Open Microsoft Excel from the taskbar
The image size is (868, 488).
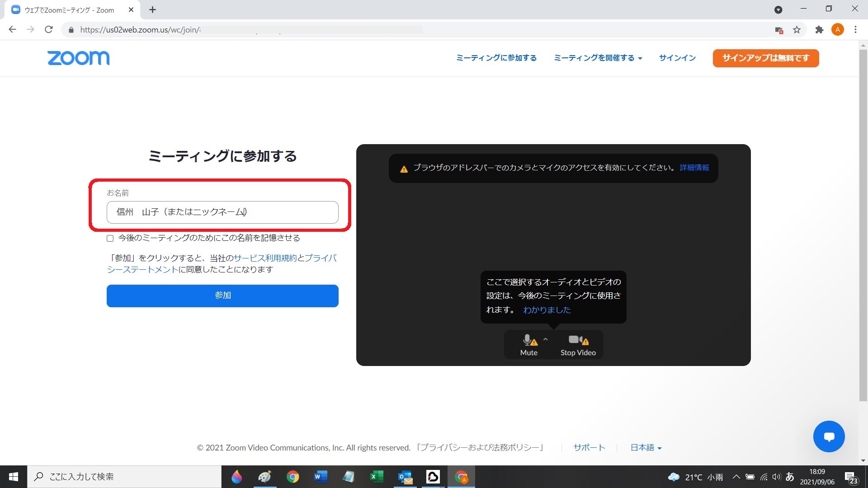coord(377,477)
